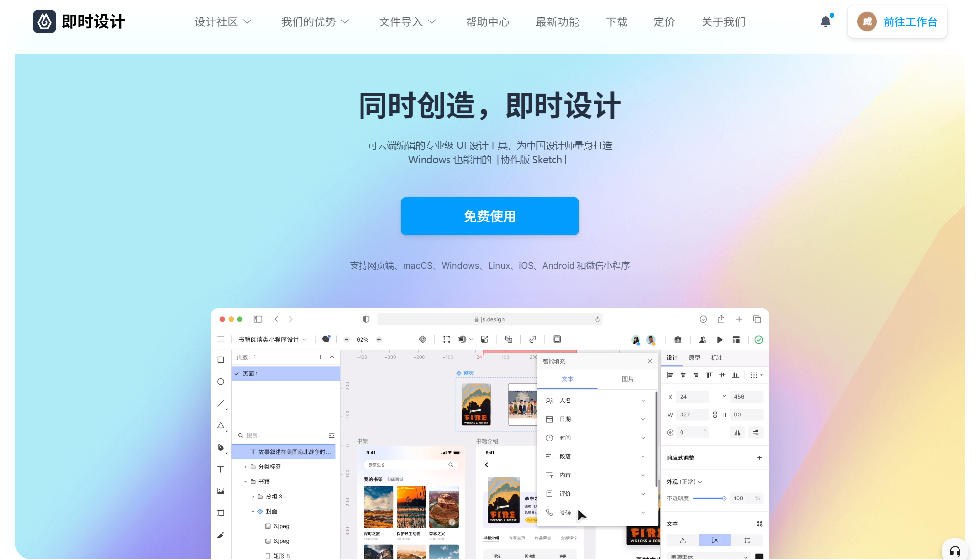Toggle fixed-size text box option
The height and width of the screenshot is (560, 980).
747,540
